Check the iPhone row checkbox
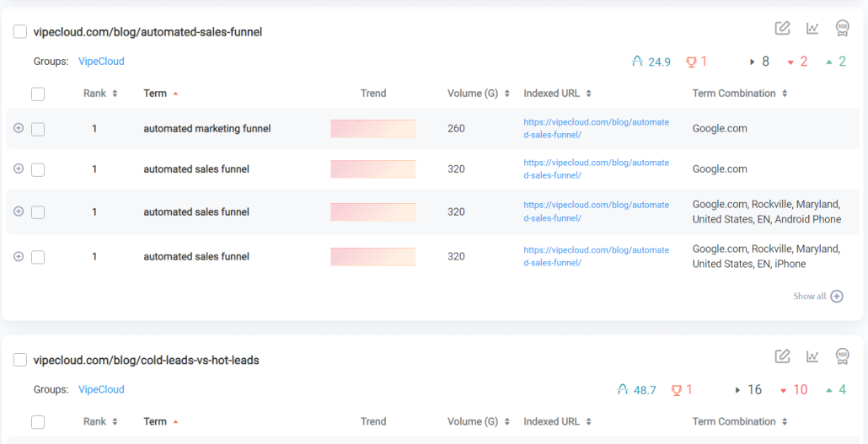Screen dimensions: 868x444 [38, 257]
